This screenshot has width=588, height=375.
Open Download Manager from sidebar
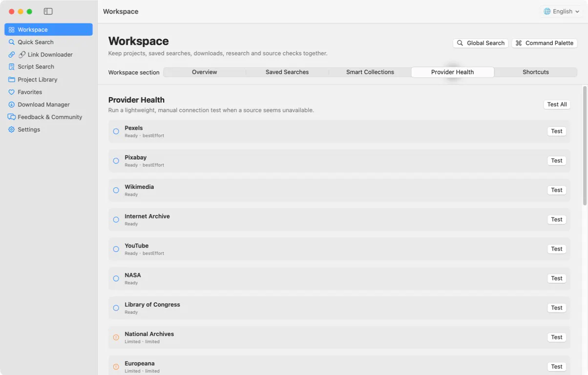[x=48, y=104]
